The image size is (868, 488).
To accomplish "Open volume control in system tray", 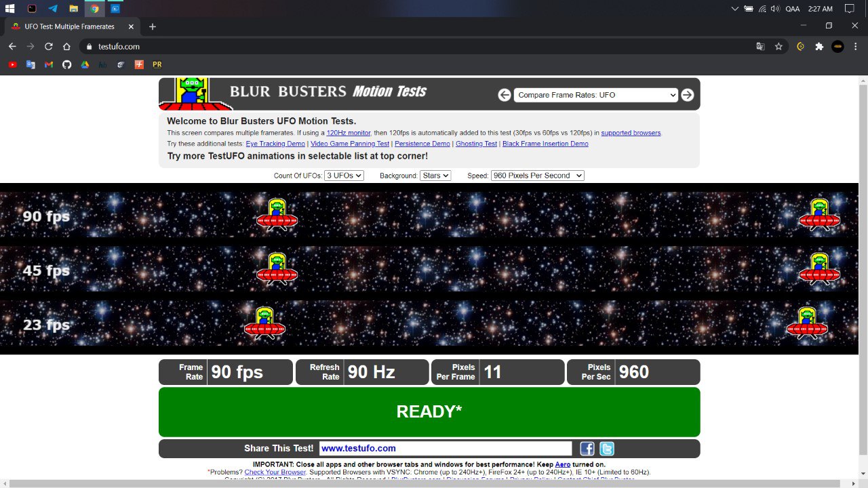I will (x=775, y=8).
